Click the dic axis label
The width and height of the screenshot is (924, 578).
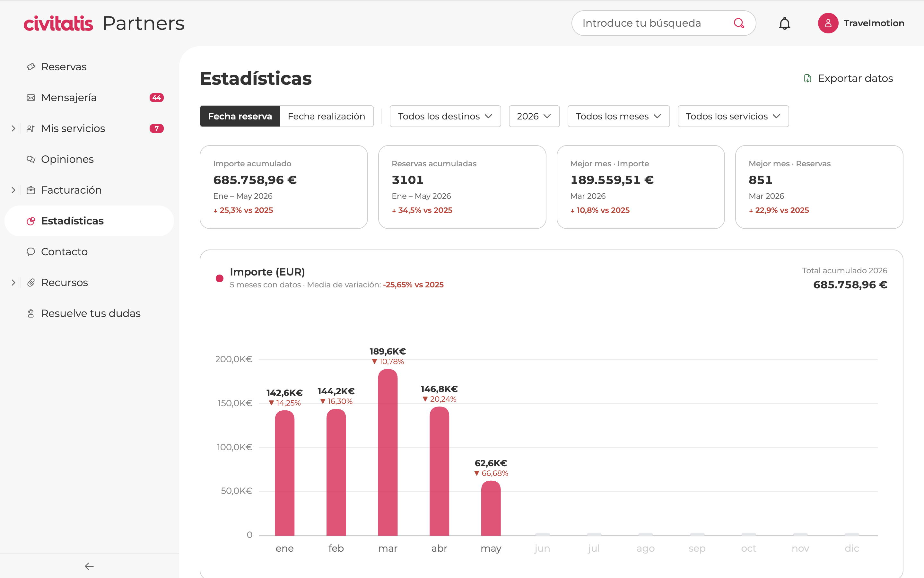851,548
